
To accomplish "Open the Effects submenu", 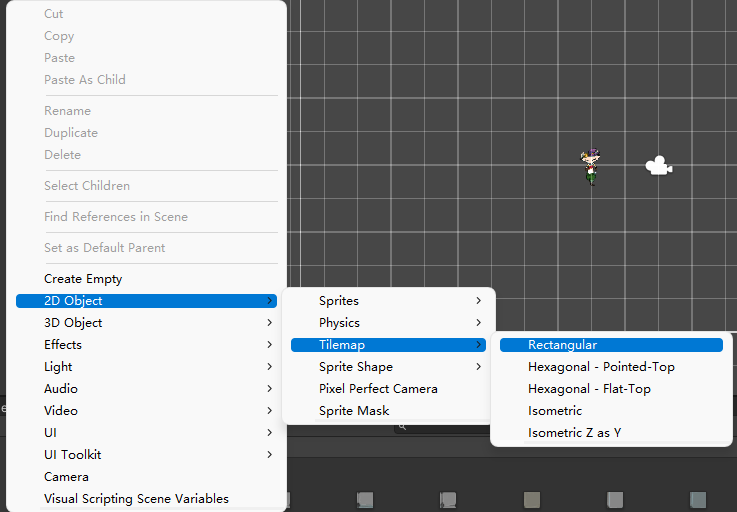I will pos(146,345).
